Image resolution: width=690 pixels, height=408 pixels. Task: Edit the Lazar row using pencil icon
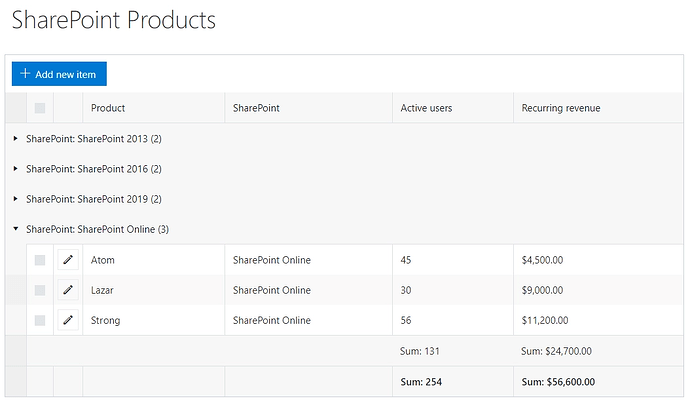point(68,290)
